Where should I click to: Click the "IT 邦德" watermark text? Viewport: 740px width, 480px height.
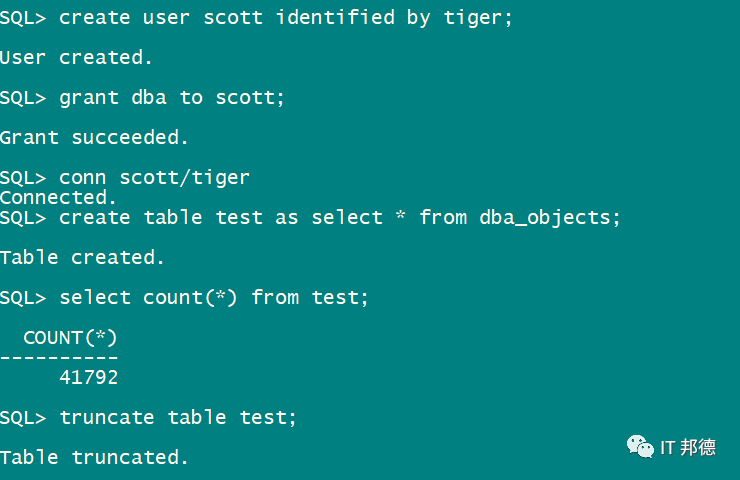click(x=688, y=447)
